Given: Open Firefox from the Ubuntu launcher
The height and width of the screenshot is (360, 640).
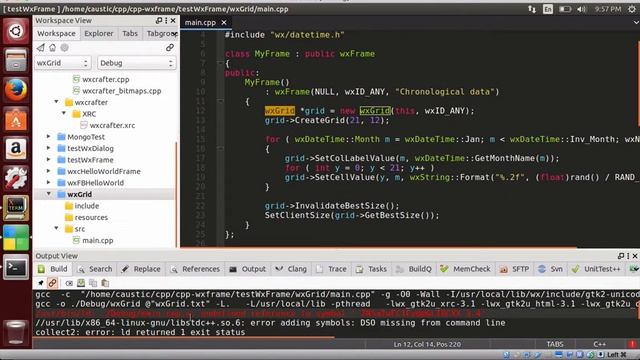Looking at the screenshot, I should (x=16, y=90).
